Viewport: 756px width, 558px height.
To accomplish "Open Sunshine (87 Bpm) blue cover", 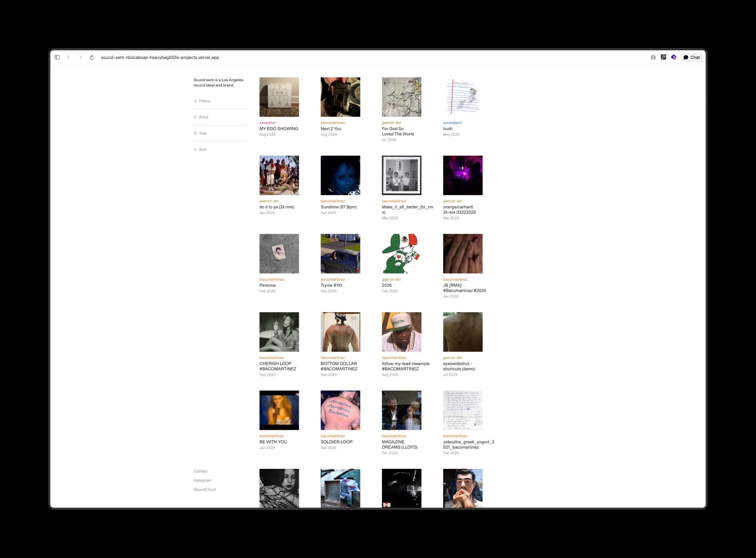I will pyautogui.click(x=340, y=175).
